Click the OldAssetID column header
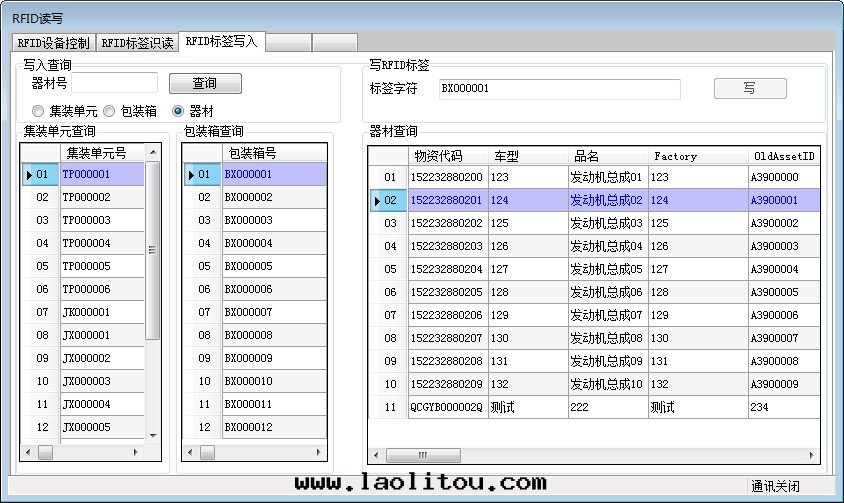Image resolution: width=844 pixels, height=503 pixels. tap(783, 156)
